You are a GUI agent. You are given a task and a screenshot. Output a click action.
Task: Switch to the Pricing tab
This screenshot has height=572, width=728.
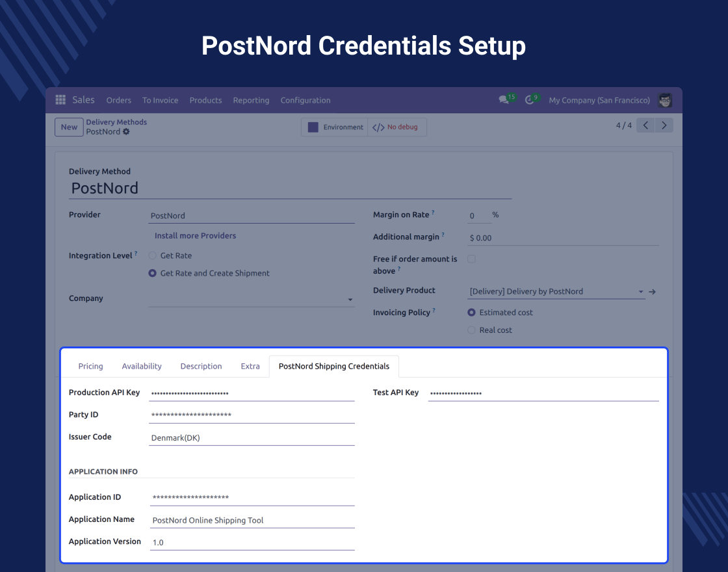90,367
